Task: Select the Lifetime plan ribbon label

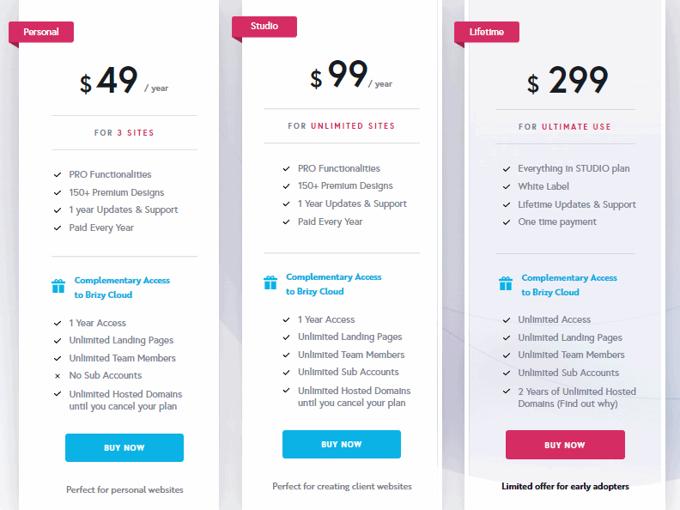Action: [487, 32]
